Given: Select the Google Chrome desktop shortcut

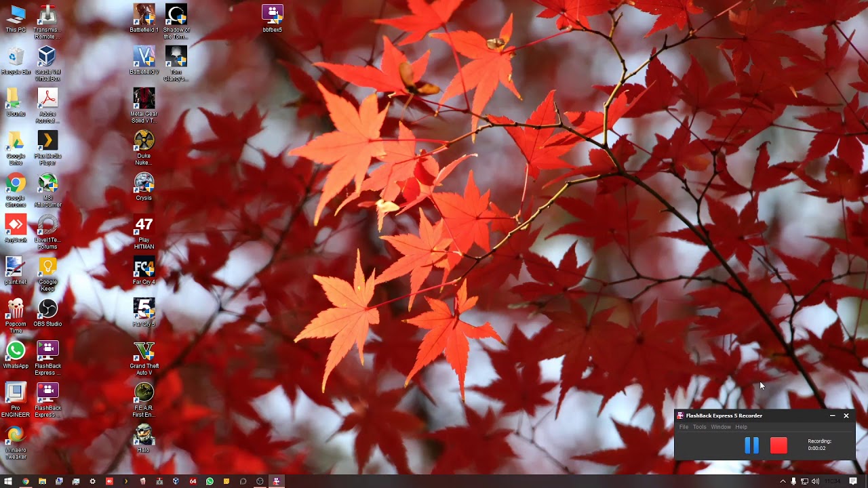Looking at the screenshot, I should click(16, 190).
